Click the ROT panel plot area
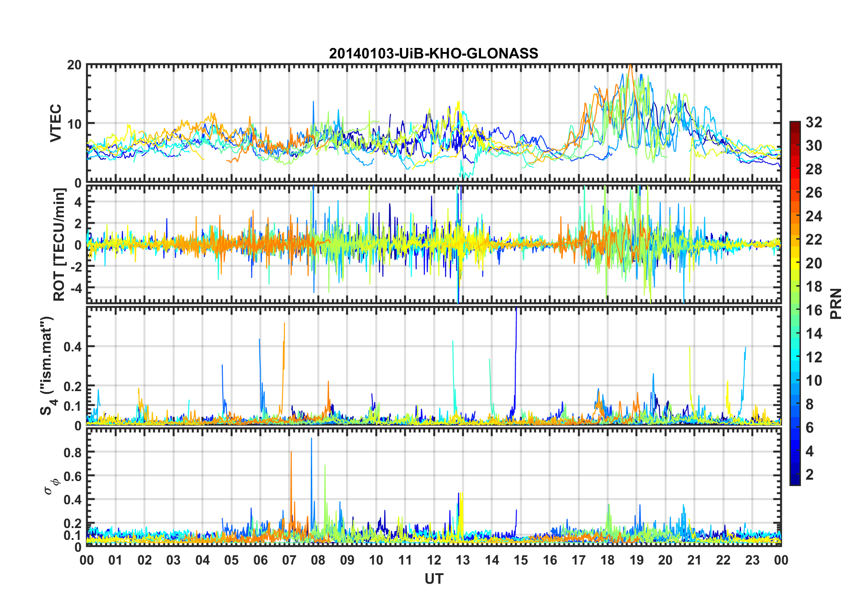 point(434,244)
